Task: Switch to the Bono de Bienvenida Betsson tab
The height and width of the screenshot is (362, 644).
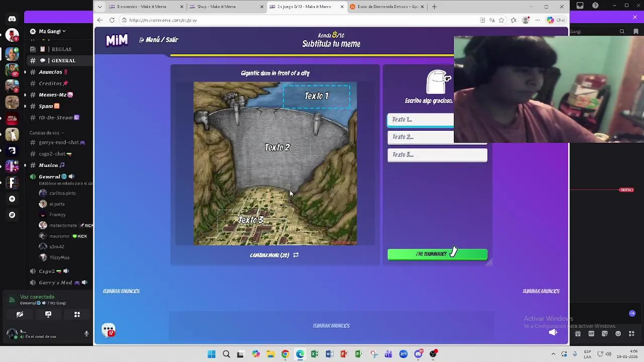Action: tap(386, 7)
